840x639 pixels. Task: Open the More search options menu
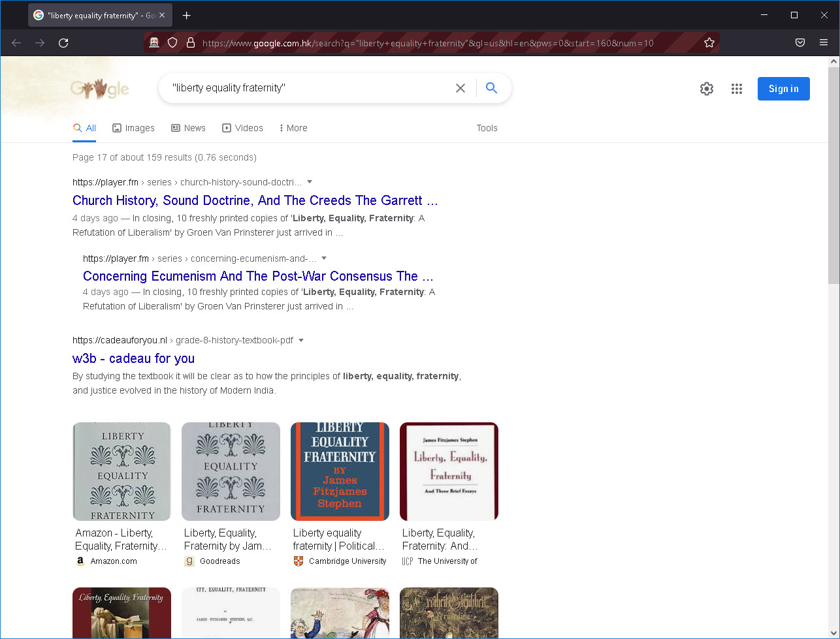pos(293,128)
